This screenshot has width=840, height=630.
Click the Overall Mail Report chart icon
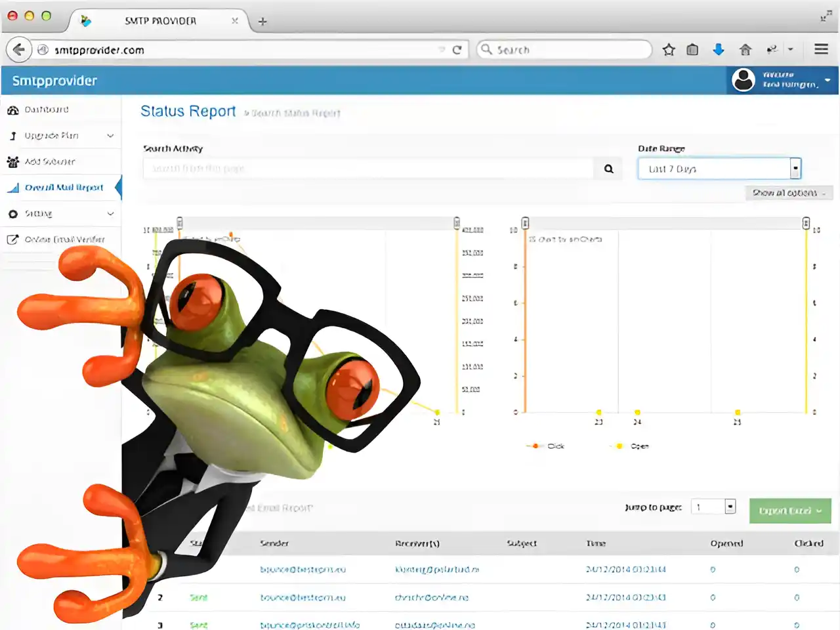tap(12, 188)
